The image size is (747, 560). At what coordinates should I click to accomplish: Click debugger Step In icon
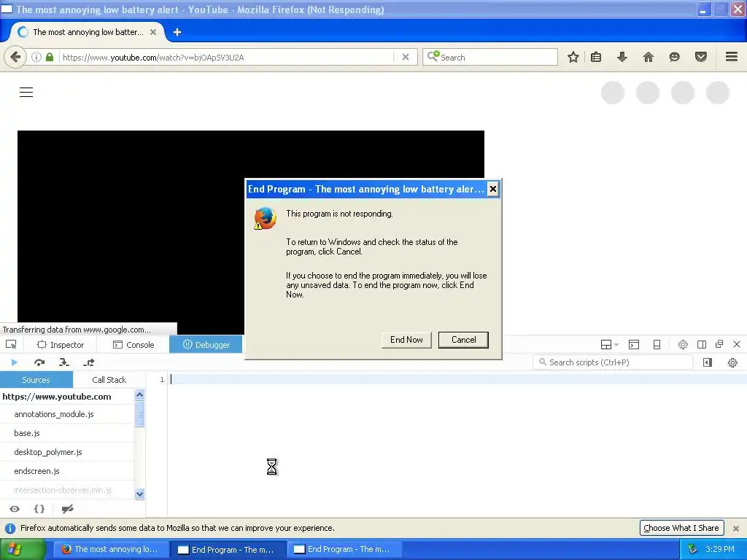coord(64,362)
